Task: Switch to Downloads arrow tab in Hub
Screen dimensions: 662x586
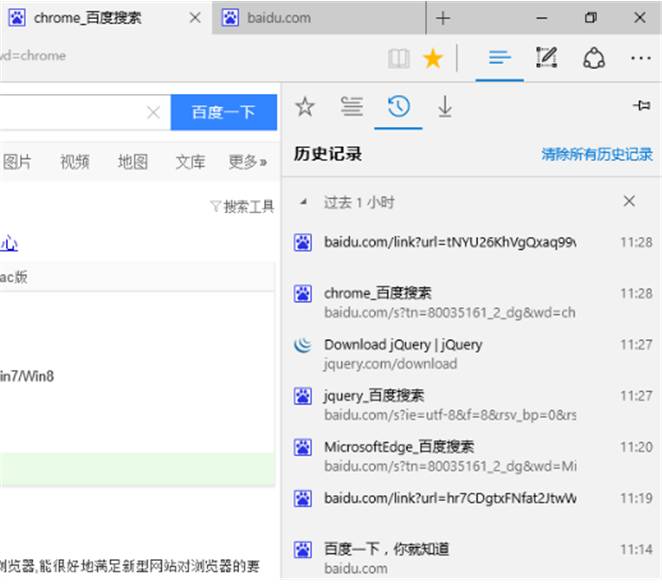Action: pyautogui.click(x=445, y=106)
